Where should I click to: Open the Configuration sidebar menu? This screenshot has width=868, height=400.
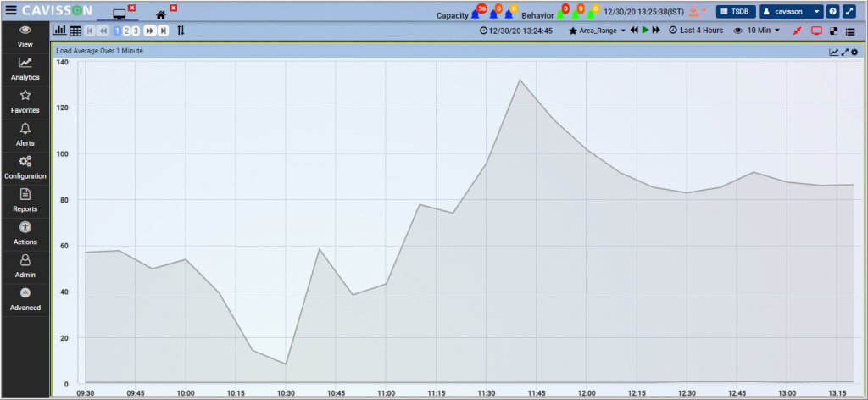(x=25, y=168)
